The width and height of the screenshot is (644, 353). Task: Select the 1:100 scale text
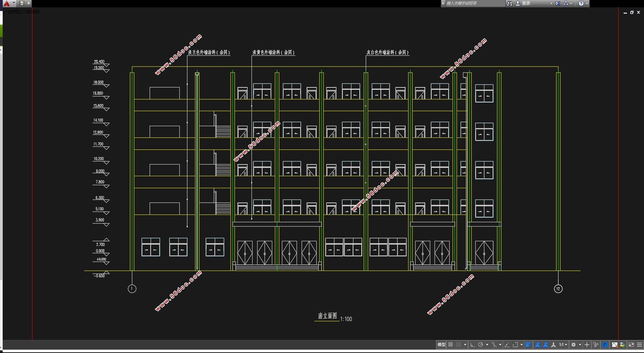coord(346,319)
